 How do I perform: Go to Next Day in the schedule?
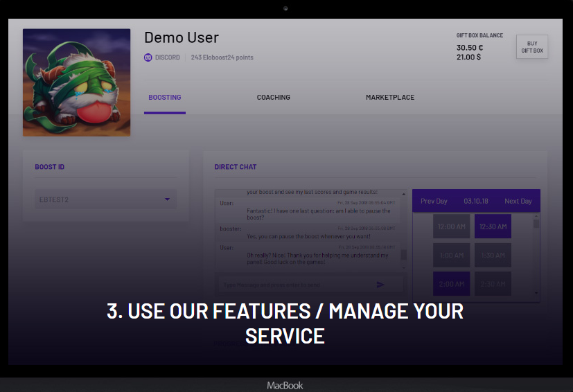point(518,201)
